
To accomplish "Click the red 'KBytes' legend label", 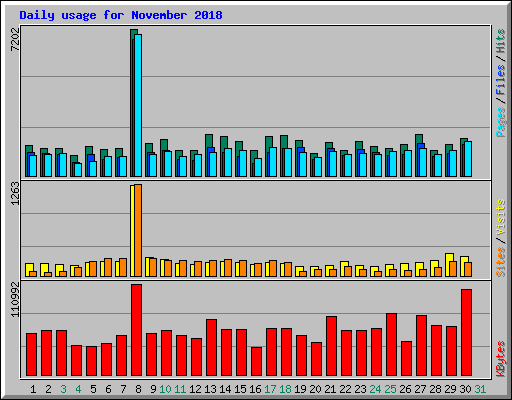I will point(500,359).
